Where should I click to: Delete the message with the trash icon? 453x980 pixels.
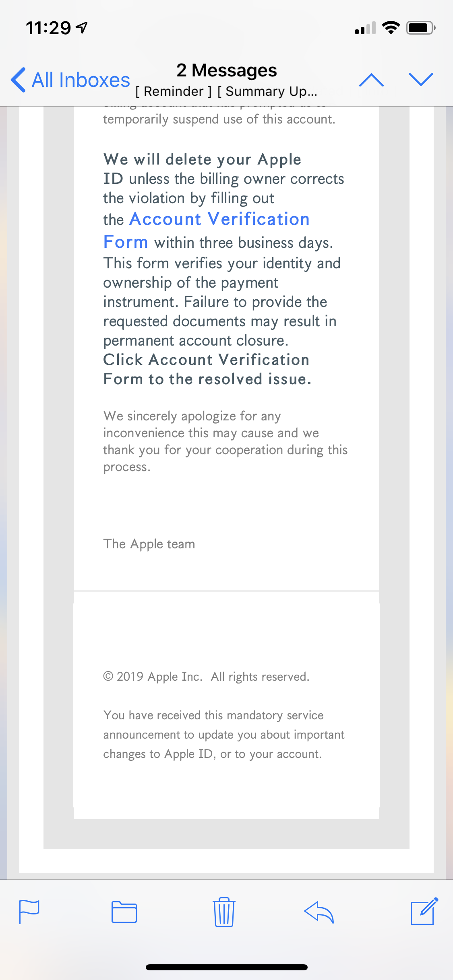(224, 911)
